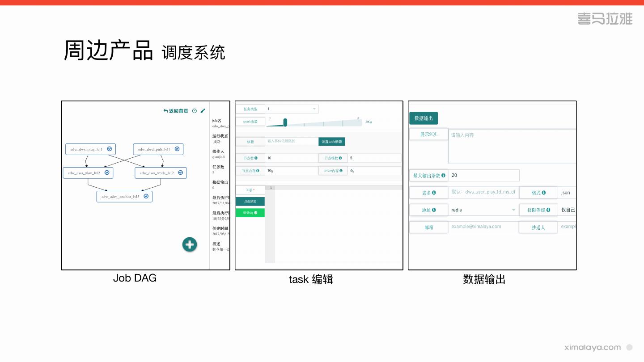Click the info icon beside 格式
This screenshot has width=644, height=362.
544,193
